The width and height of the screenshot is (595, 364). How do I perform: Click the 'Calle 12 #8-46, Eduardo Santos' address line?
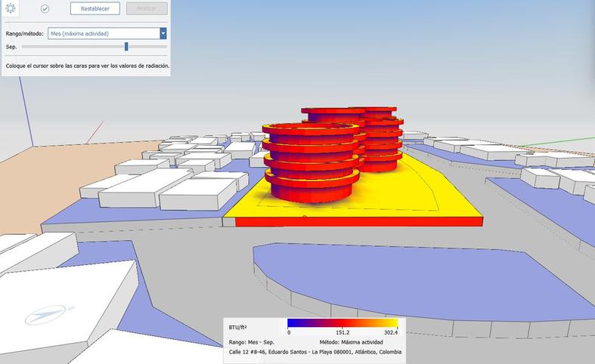click(315, 352)
